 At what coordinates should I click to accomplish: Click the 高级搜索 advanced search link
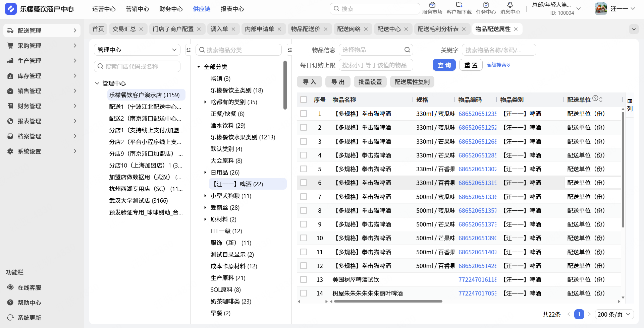click(x=498, y=65)
